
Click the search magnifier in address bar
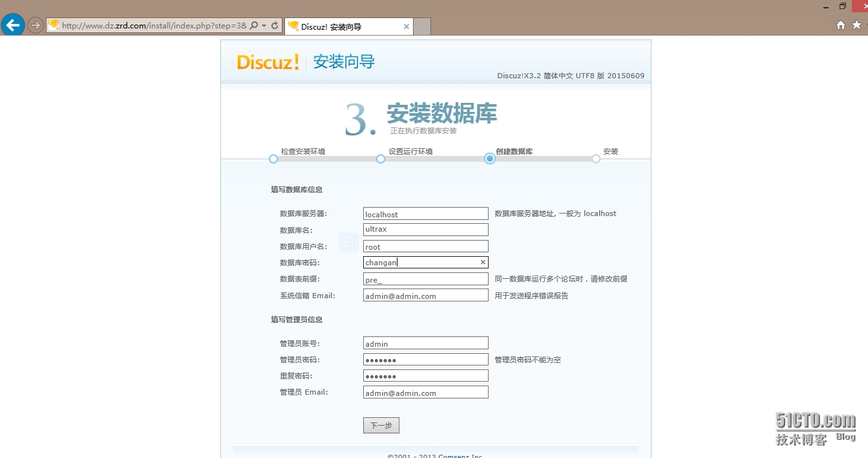(254, 26)
